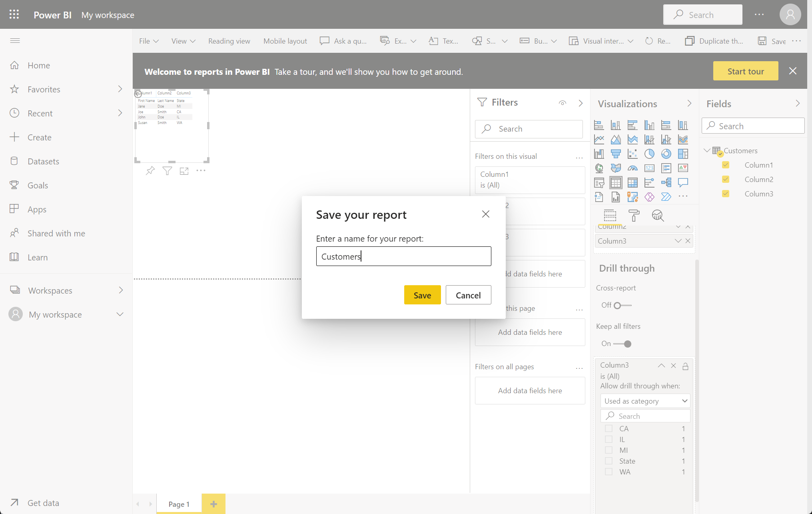Open the Used as category dropdown

click(645, 401)
